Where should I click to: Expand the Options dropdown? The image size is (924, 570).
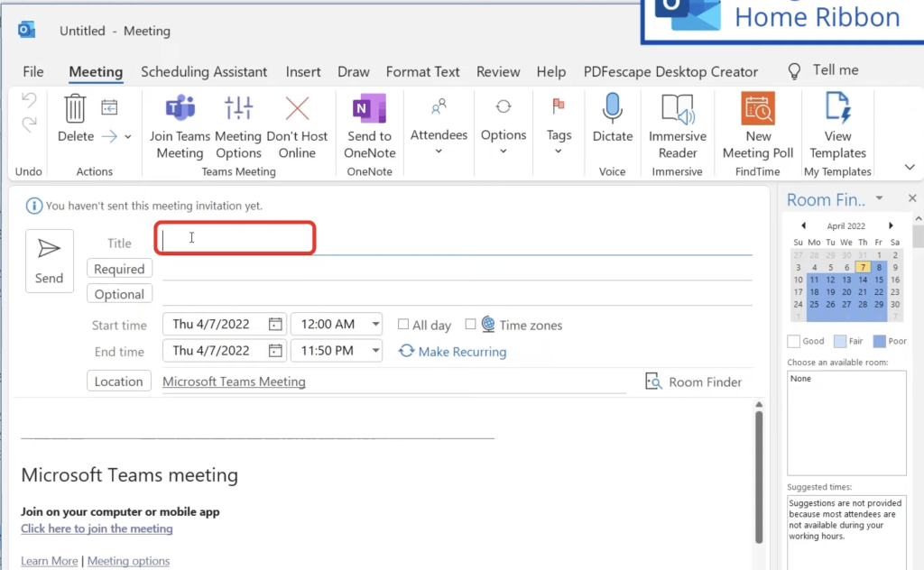coord(504,152)
